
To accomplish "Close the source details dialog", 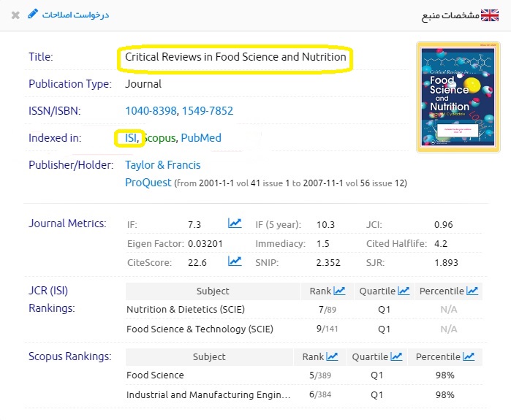I will [x=15, y=15].
